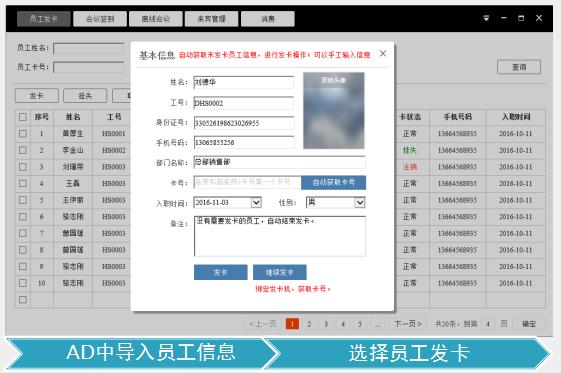The width and height of the screenshot is (561, 373).
Task: Jump to page 3 in pagination
Action: click(x=326, y=324)
